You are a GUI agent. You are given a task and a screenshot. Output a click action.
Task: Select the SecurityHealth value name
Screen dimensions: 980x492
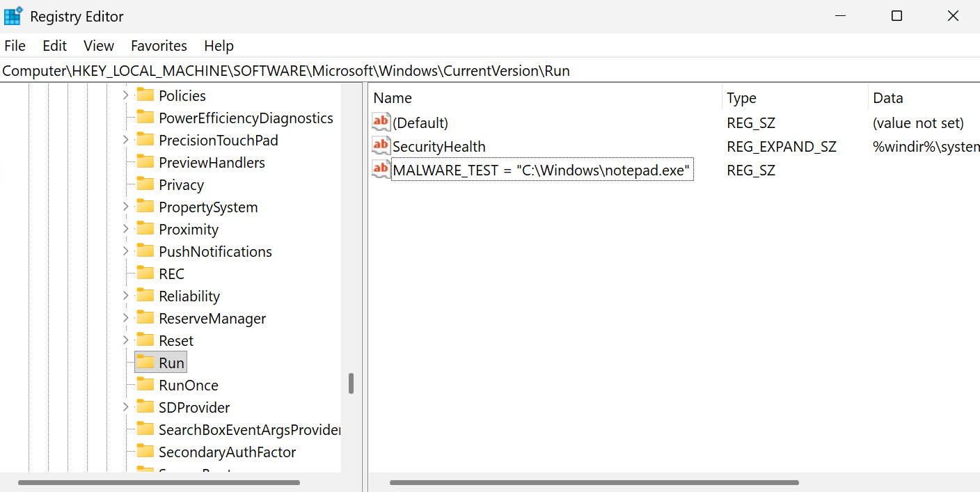(x=438, y=147)
